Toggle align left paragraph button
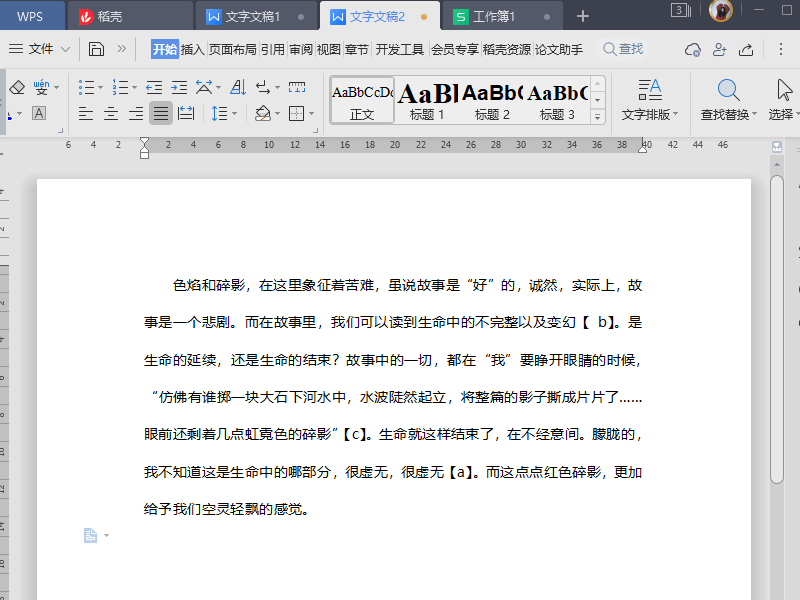The image size is (800, 600). (87, 114)
